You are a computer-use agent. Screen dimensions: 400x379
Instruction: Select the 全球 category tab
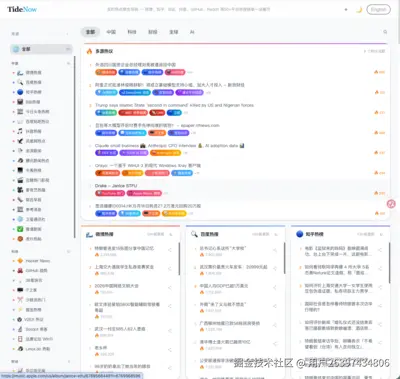pyautogui.click(x=173, y=32)
